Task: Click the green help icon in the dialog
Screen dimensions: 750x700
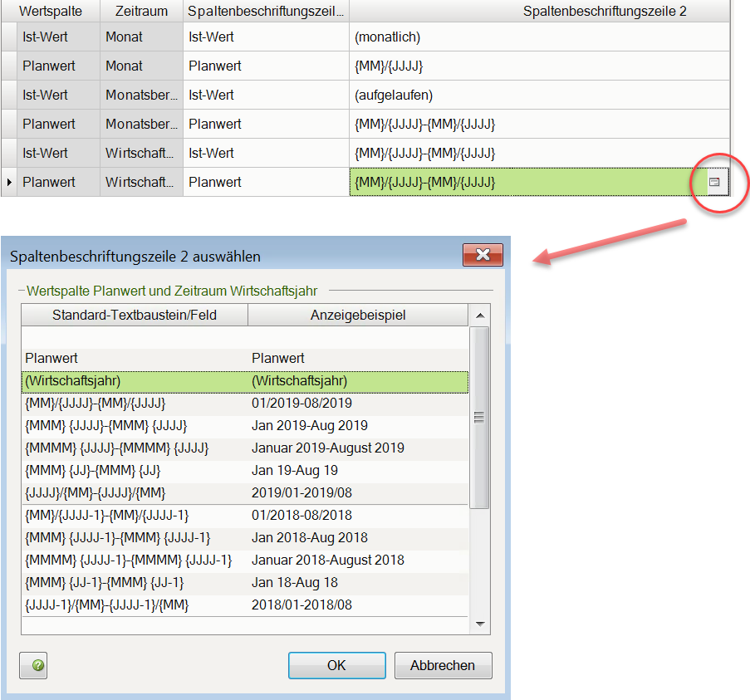Action: click(38, 665)
